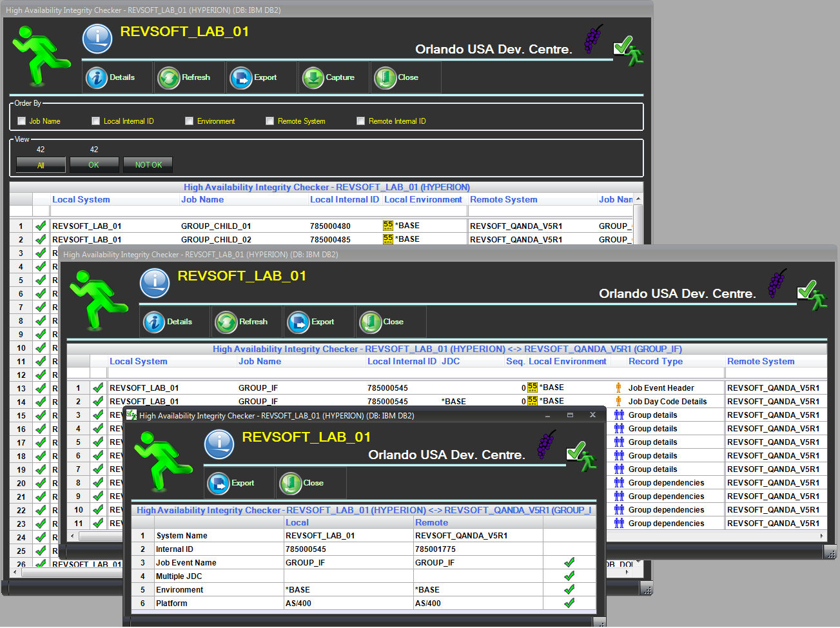The image size is (840, 628).
Task: Enable the Job Name order checkbox
Action: tap(22, 121)
